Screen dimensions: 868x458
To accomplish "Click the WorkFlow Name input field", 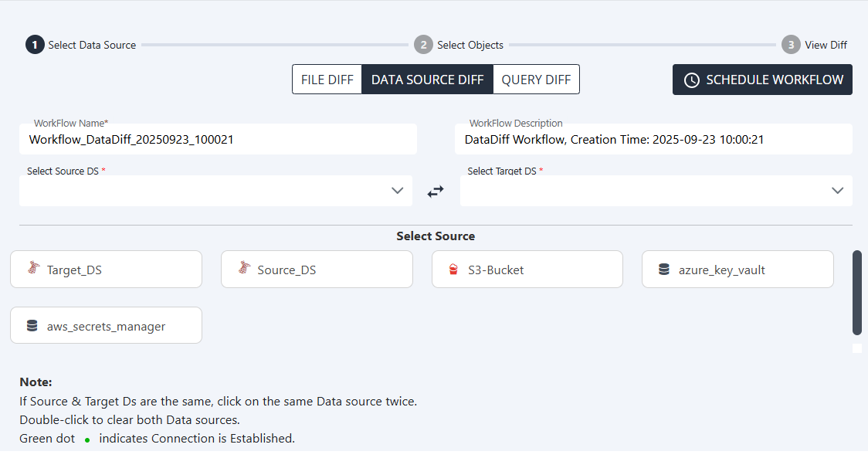I will point(218,140).
